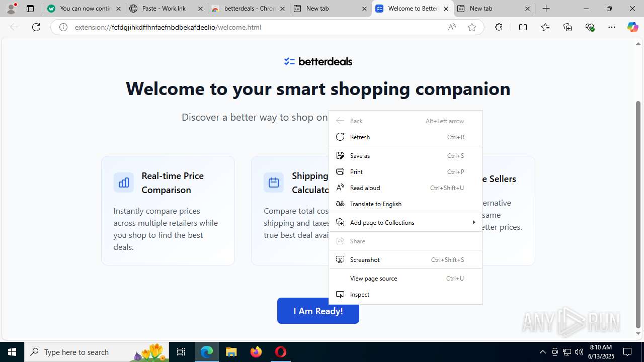The image size is (644, 362).
Task: Open the notification center icon
Action: 628,352
